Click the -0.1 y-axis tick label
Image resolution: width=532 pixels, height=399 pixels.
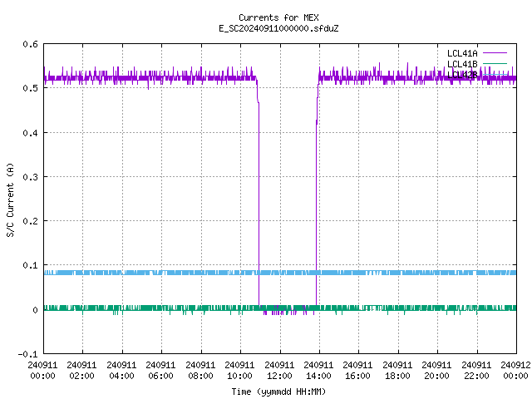(27, 354)
